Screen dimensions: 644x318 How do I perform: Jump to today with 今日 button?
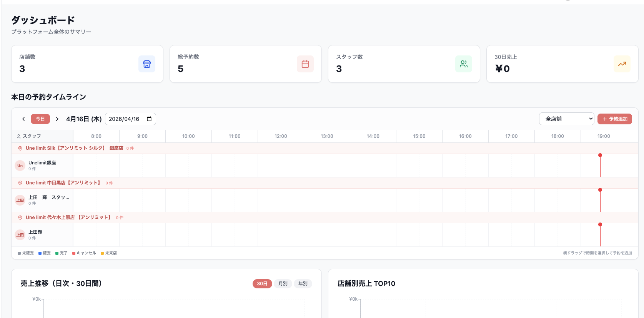[40, 119]
